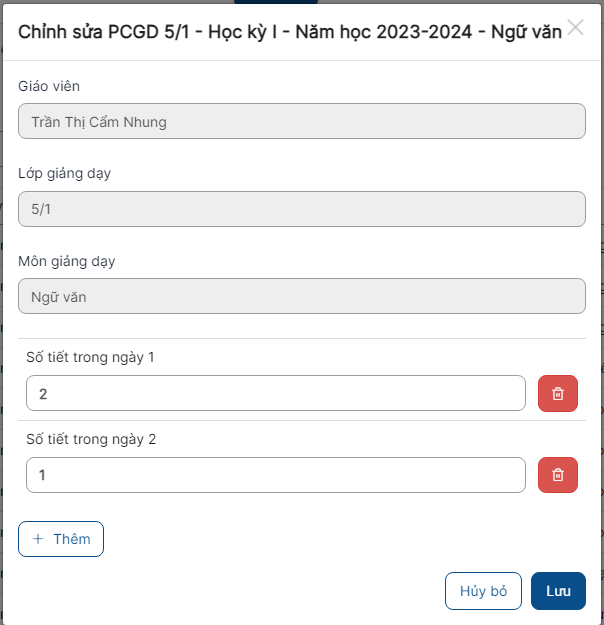The width and height of the screenshot is (604, 625).
Task: Click the plus icon on Thêm button
Action: [38, 539]
